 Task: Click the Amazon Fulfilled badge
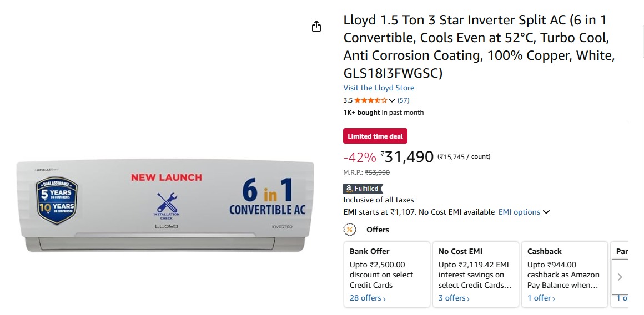(364, 189)
